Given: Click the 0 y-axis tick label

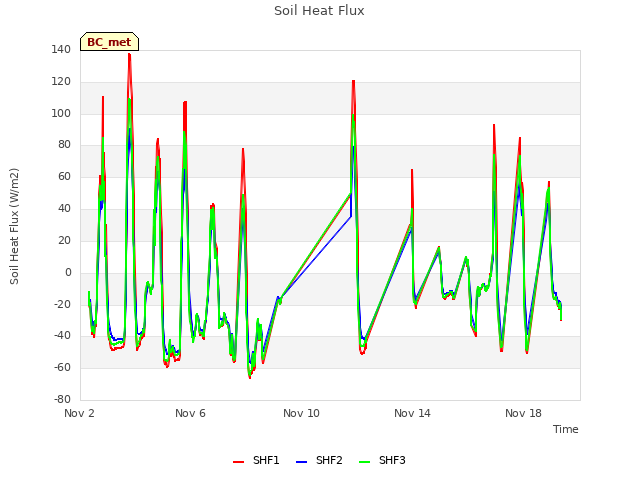Looking at the screenshot, I should click(x=68, y=272).
